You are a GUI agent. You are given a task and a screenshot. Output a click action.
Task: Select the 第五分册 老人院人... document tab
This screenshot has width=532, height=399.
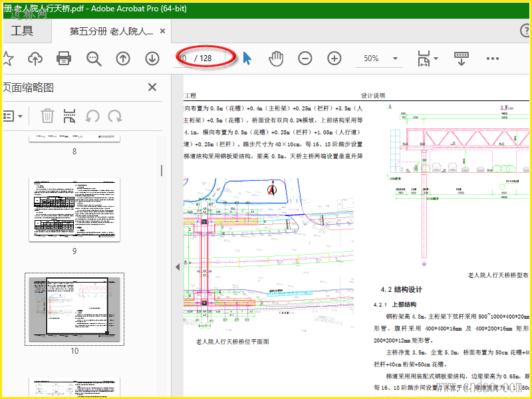tap(111, 31)
